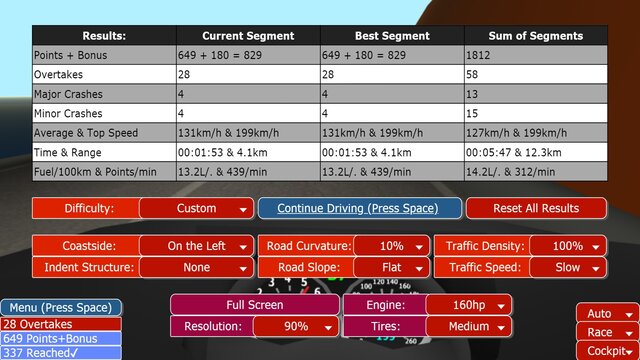
Task: Expand Indent Structure None dropdown
Action: pos(196,267)
